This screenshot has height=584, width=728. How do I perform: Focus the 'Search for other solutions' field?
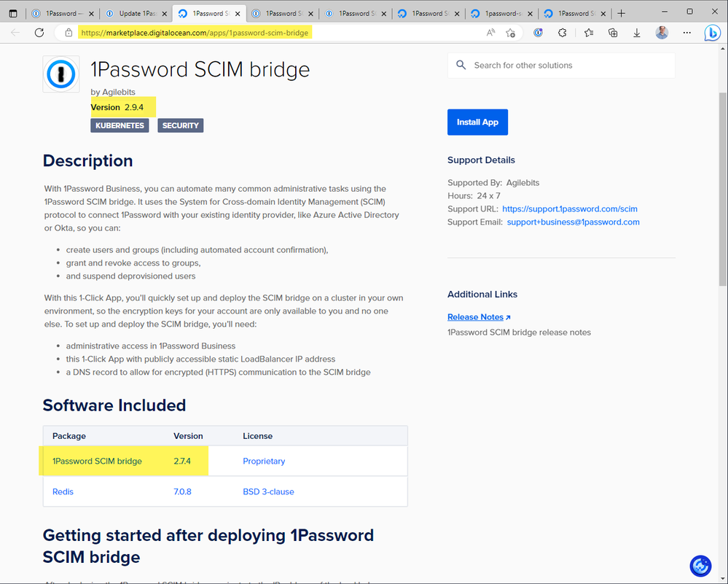pos(568,66)
